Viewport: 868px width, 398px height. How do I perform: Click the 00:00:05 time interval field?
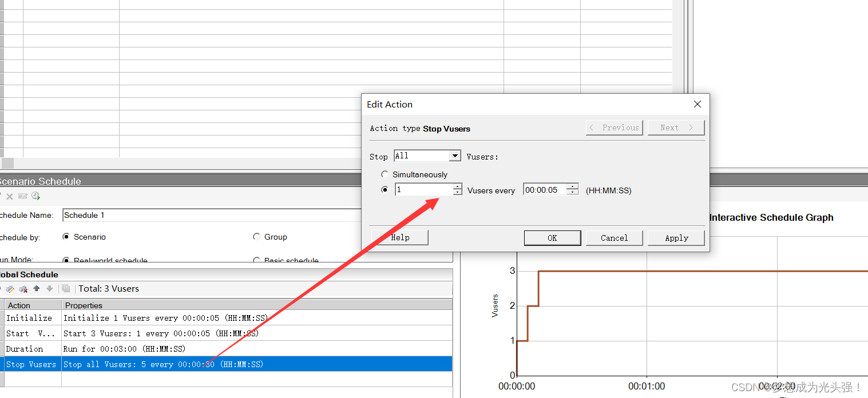click(x=545, y=190)
